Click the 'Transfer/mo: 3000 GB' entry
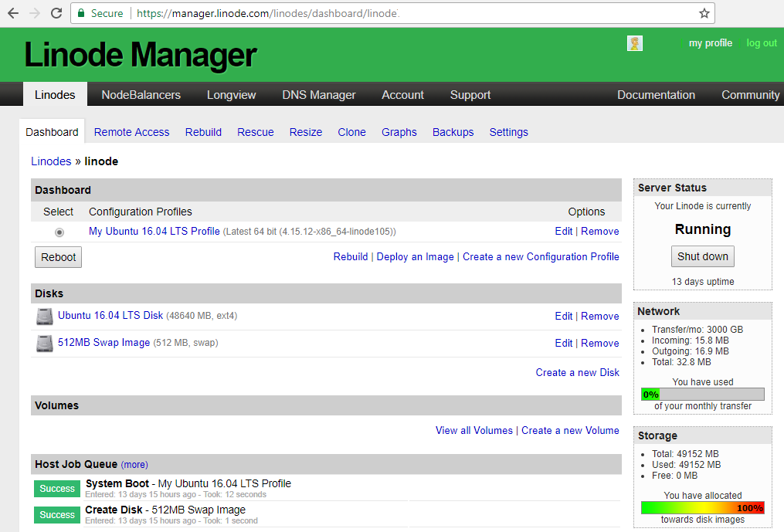Viewport: 784px width, 532px height. coord(697,330)
